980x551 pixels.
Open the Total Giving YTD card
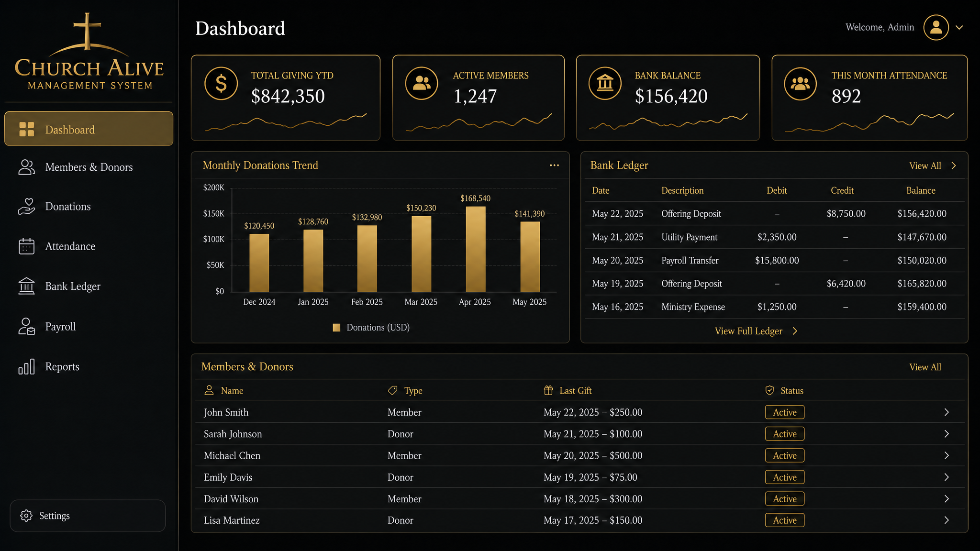click(286, 98)
